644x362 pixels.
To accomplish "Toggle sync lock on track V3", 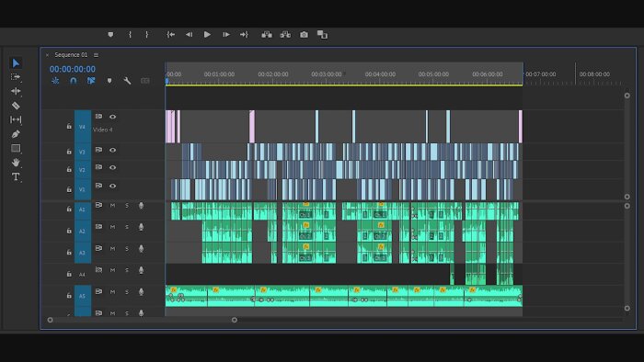I will click(x=98, y=150).
